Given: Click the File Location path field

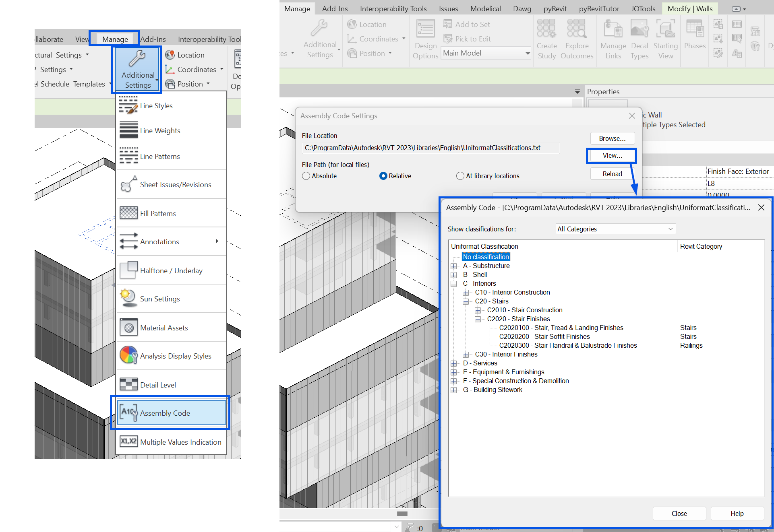Looking at the screenshot, I should click(430, 148).
